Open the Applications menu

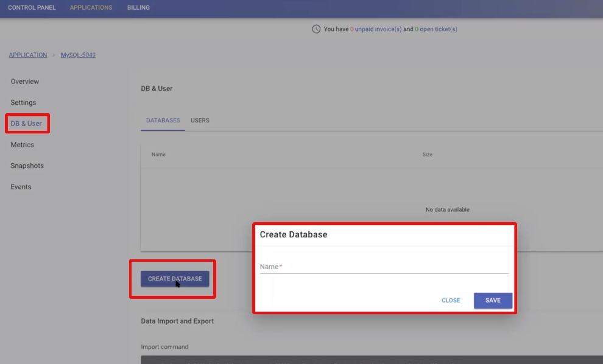pos(91,8)
